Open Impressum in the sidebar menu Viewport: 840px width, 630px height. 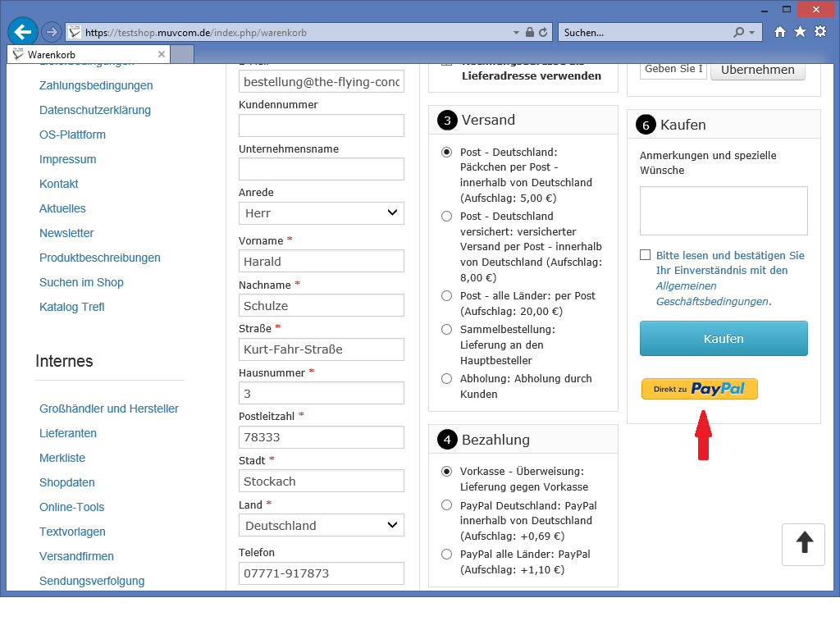(x=67, y=159)
